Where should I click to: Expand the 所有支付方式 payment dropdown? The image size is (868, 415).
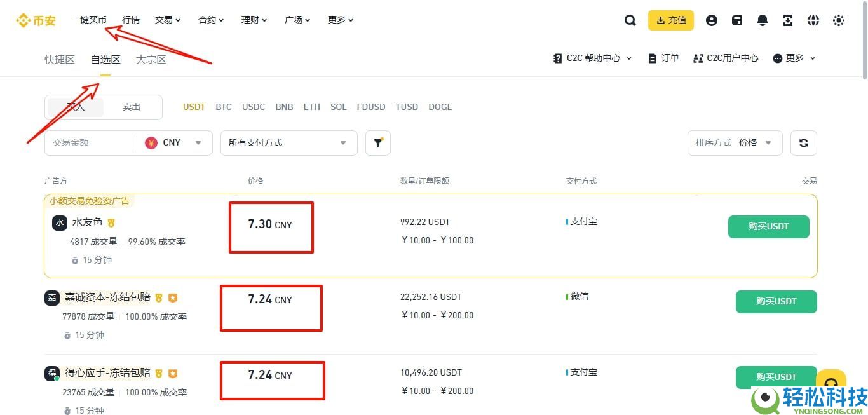tap(288, 142)
